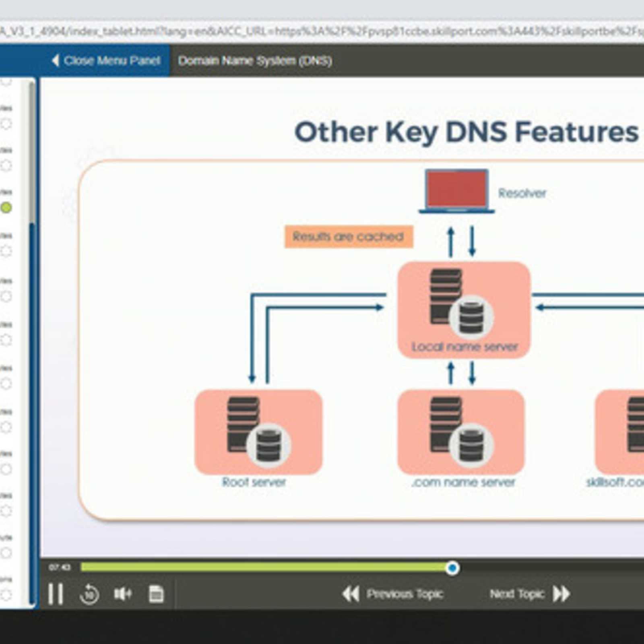The width and height of the screenshot is (644, 644).
Task: Click the orange Results are cached label
Action: point(349,237)
